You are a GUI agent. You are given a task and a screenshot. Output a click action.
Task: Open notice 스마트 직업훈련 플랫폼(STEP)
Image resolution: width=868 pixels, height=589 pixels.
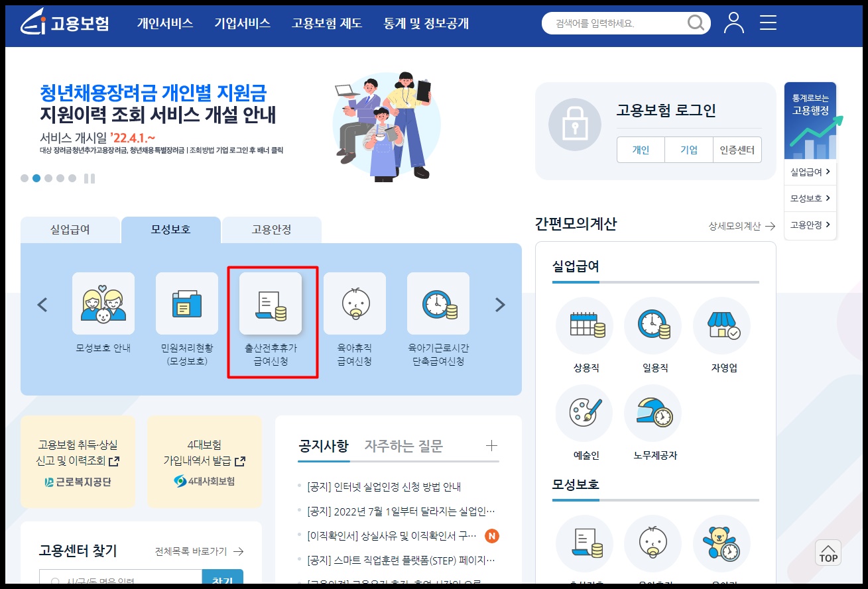pos(401,560)
